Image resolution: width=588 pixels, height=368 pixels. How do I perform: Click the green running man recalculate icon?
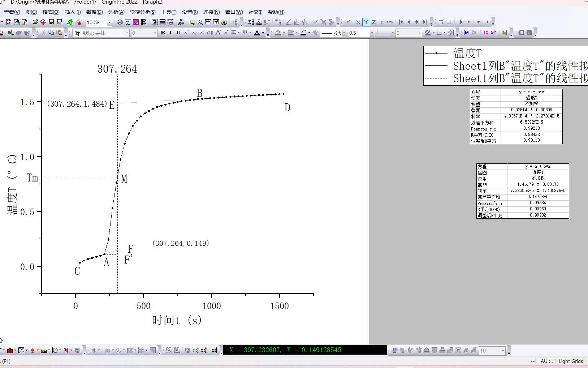point(70,22)
